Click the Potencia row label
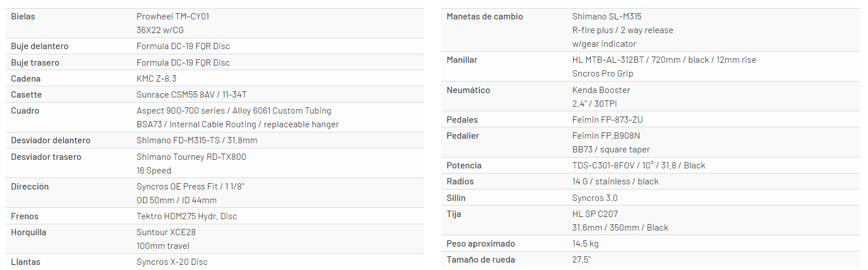Screen dimensions: 868x270 (464, 166)
